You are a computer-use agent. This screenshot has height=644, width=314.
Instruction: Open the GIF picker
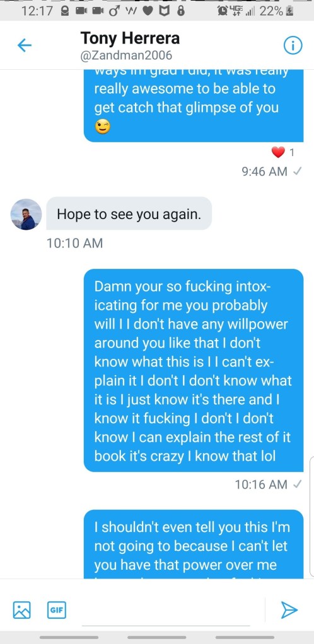56,610
